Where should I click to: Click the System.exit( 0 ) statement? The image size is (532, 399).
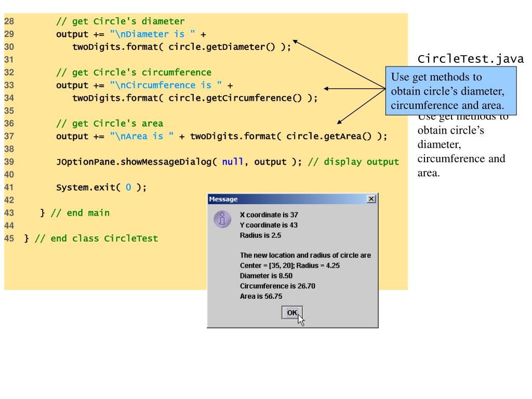(x=101, y=187)
